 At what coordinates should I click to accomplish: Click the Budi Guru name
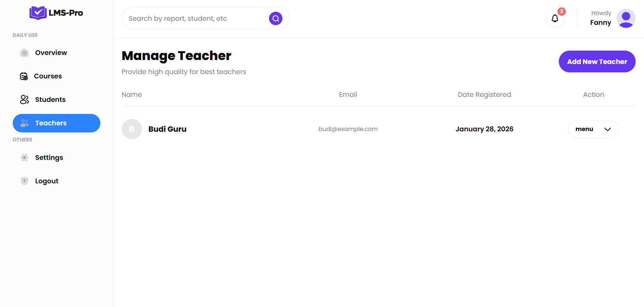[167, 129]
